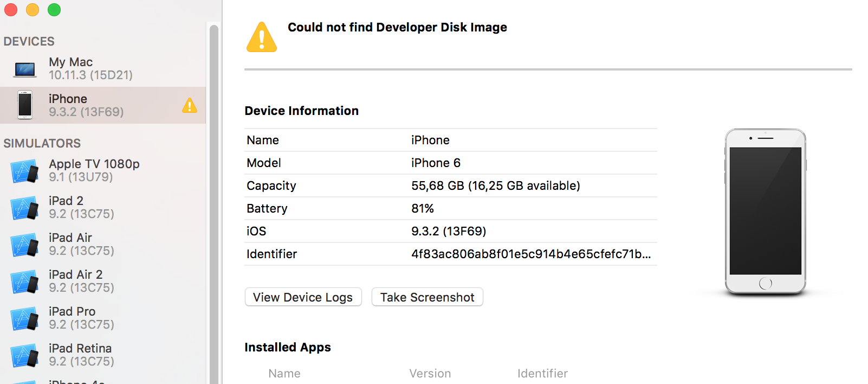This screenshot has width=868, height=384.
Task: Sort installed apps by Version column
Action: [x=430, y=373]
